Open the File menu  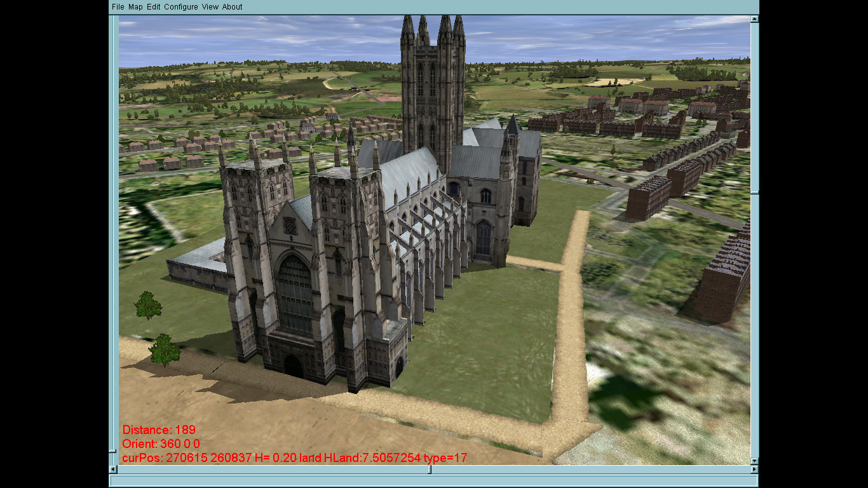pyautogui.click(x=118, y=7)
